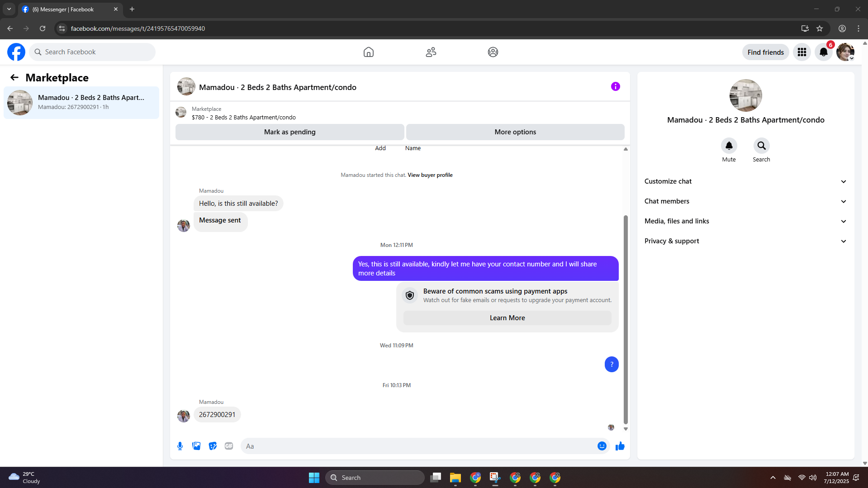Open Windows Start menu
Screen dimensions: 868x488
click(314, 478)
